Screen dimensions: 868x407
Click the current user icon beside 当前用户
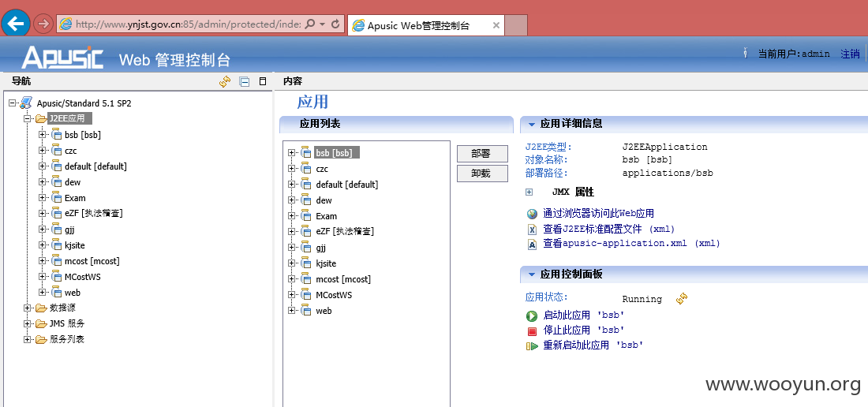coord(746,53)
